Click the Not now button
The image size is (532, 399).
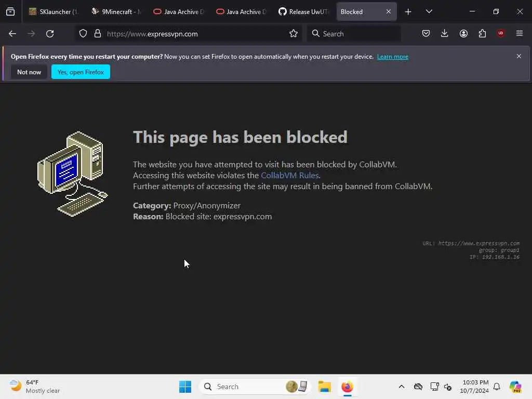pos(29,72)
